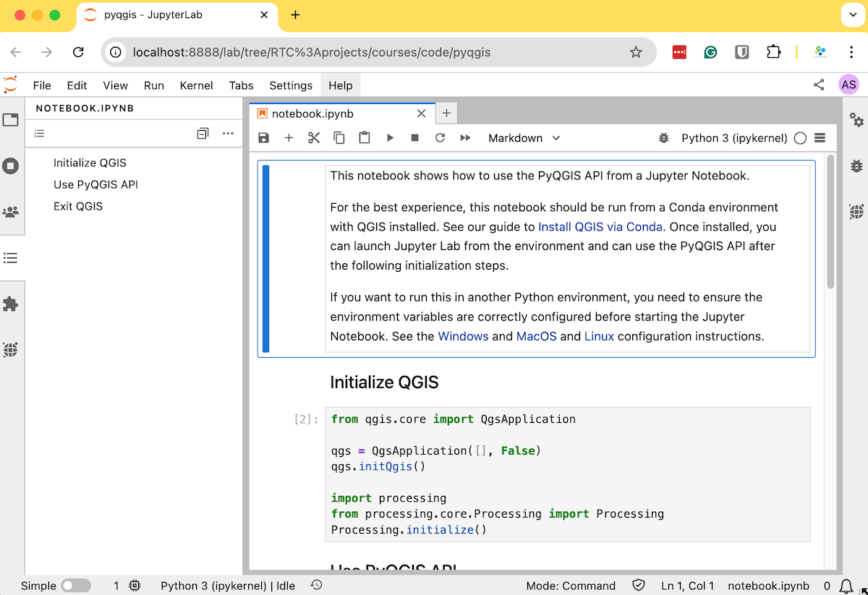The width and height of the screenshot is (868, 595).
Task: Open the file browser sidebar panel
Action: [x=11, y=120]
